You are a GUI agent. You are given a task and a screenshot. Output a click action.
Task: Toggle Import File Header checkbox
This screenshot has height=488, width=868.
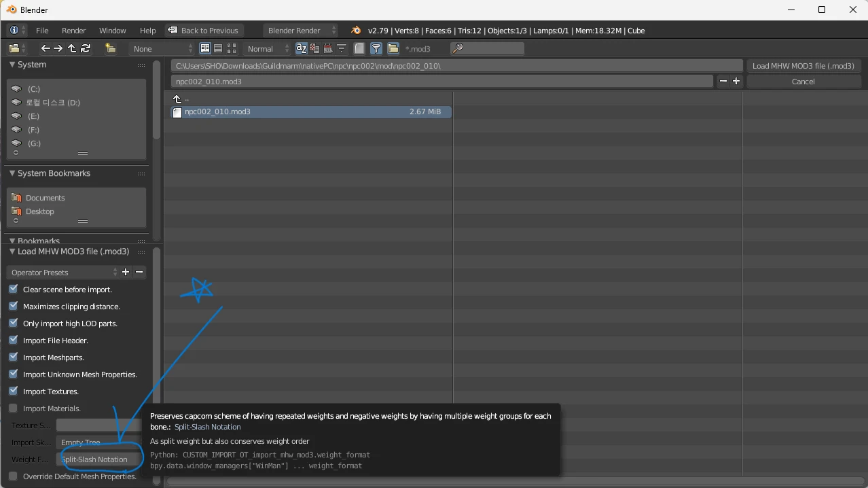point(13,340)
